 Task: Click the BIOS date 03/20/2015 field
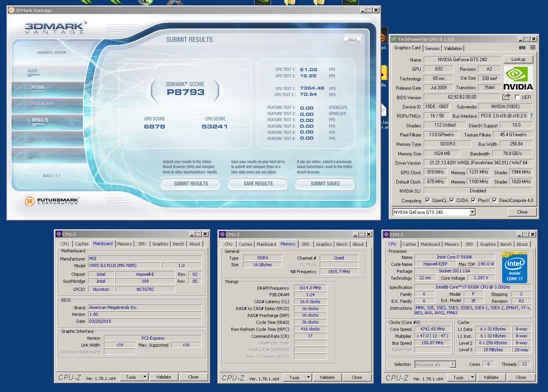(x=145, y=321)
